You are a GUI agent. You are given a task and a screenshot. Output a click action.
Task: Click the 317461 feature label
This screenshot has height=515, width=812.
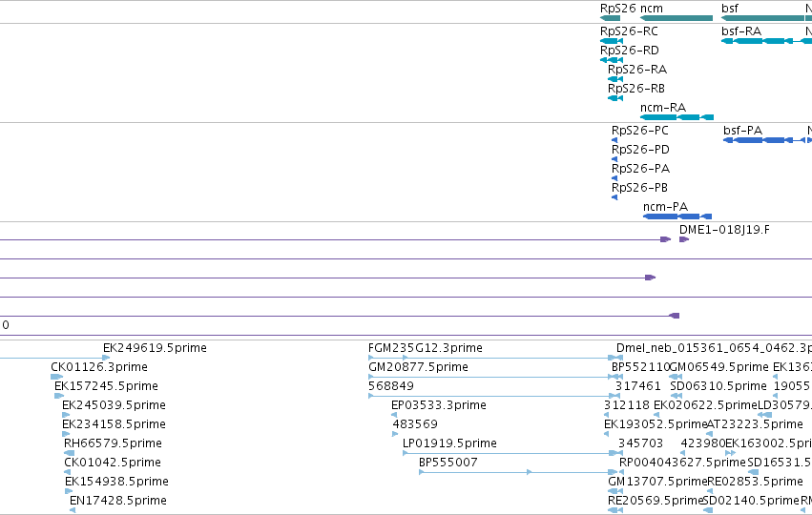tap(638, 386)
